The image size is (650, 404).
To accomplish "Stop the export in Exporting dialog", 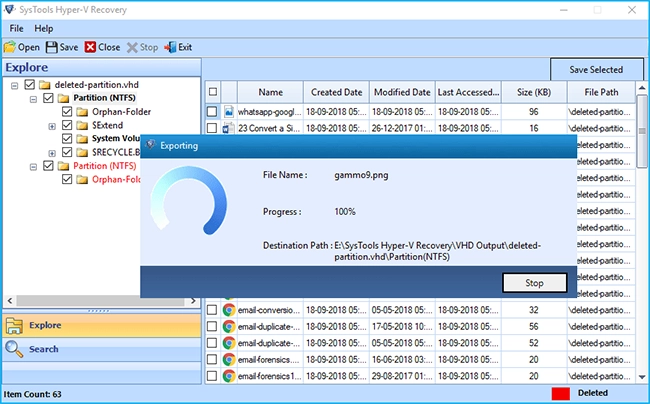I will (x=534, y=283).
